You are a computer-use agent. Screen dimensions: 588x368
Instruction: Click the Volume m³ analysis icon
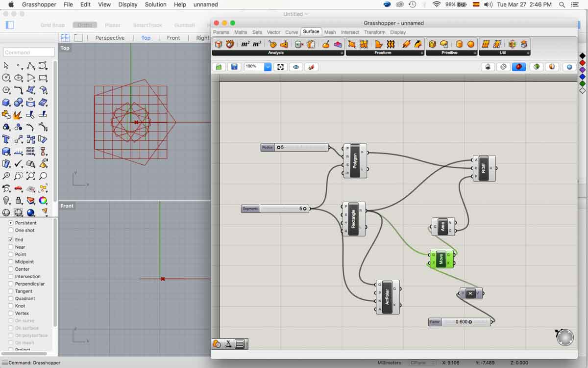tap(257, 44)
